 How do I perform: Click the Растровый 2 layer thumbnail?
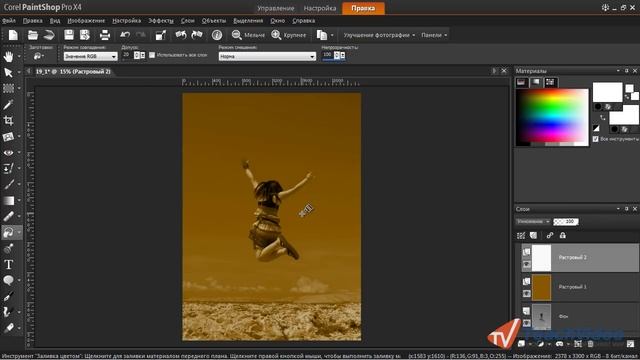tap(541, 258)
